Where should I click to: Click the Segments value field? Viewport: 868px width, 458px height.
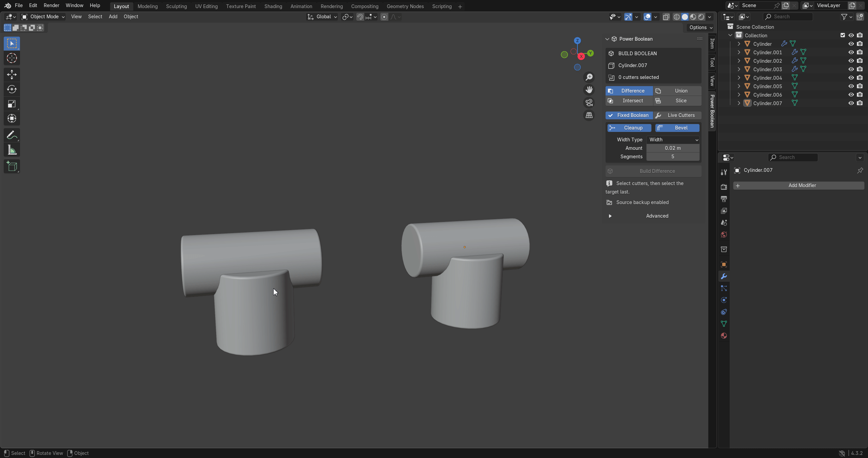(x=673, y=157)
